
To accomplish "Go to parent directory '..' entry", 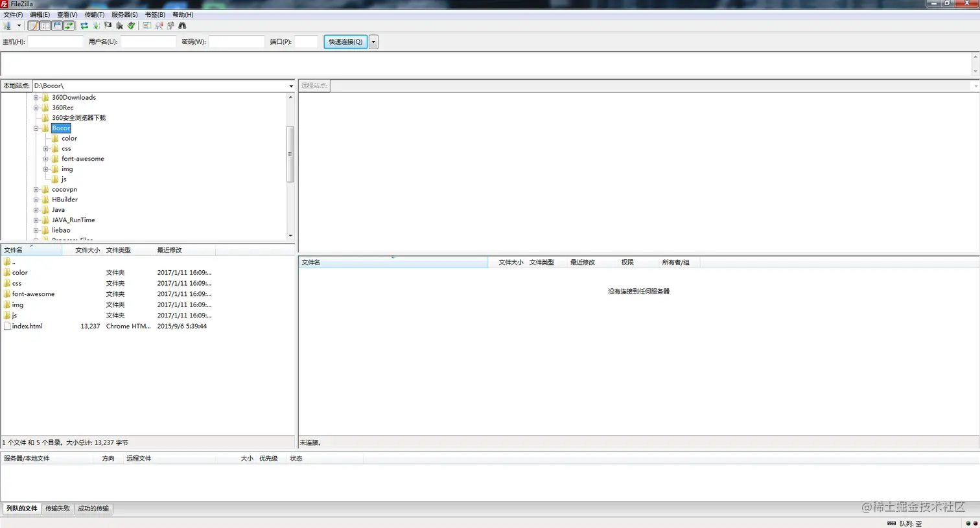I will coord(14,262).
